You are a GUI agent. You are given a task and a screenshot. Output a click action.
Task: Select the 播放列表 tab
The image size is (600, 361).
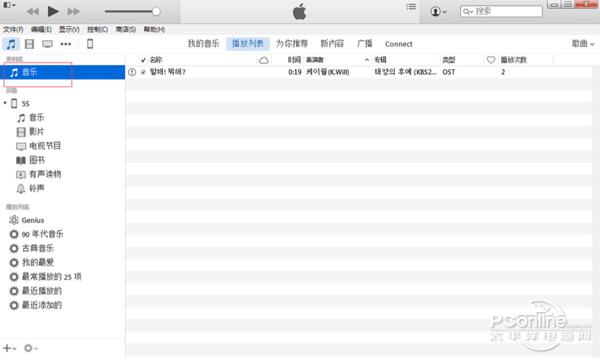coord(248,44)
